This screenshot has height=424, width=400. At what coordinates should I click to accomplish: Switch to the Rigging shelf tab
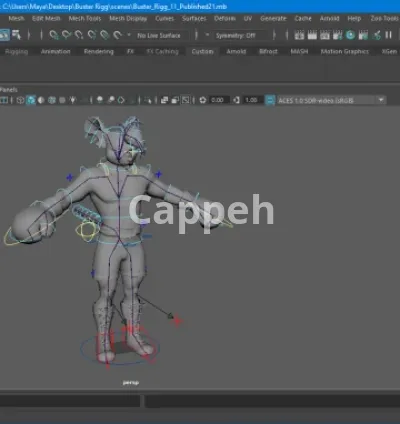pyautogui.click(x=16, y=52)
